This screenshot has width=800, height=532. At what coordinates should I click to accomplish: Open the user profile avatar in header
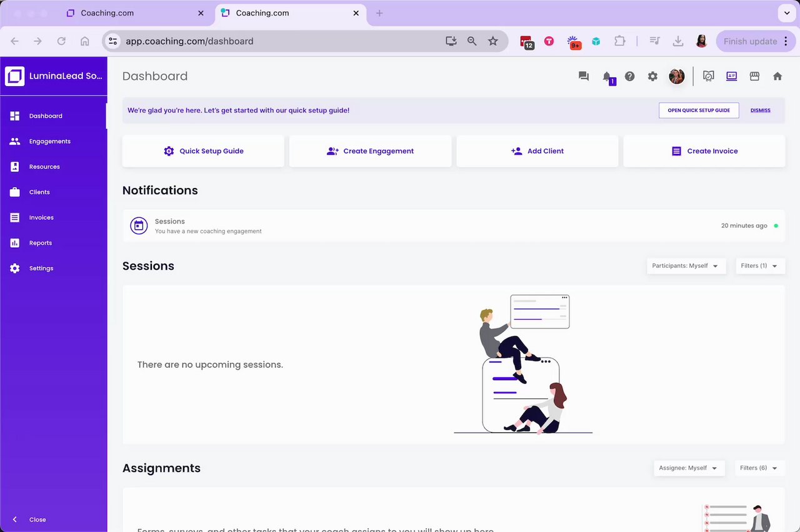(x=677, y=76)
